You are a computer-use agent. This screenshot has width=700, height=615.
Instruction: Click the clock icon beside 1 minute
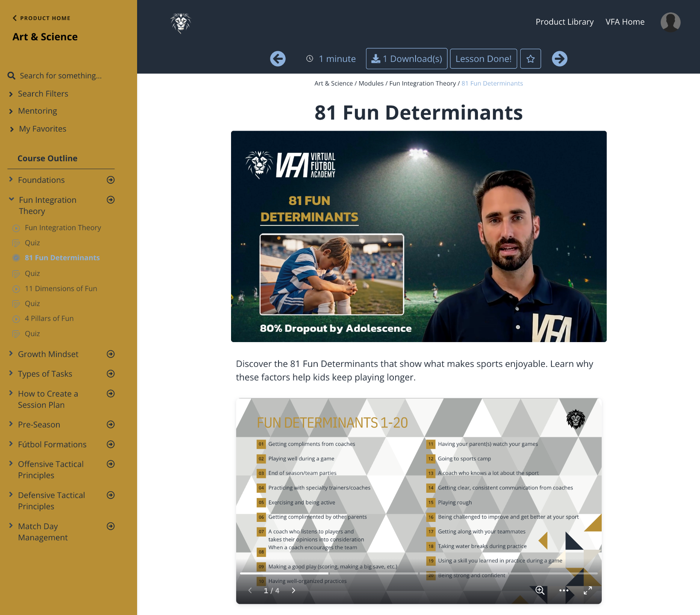click(310, 59)
